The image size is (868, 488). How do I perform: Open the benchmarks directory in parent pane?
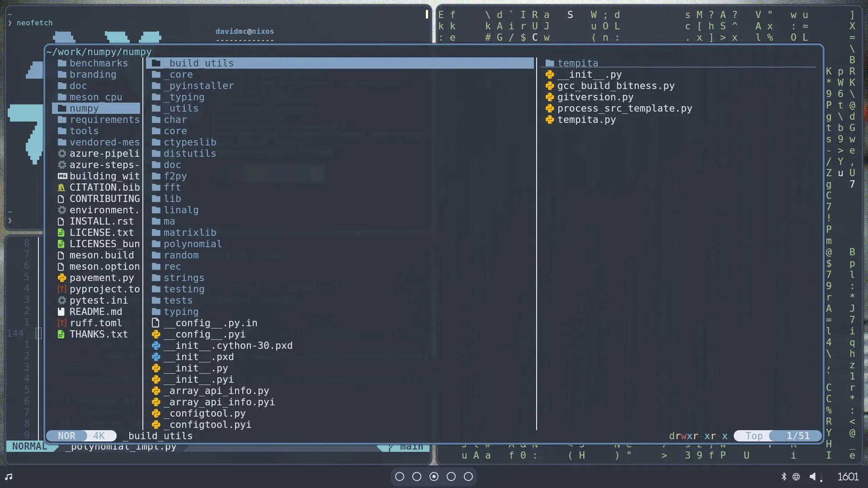[x=98, y=63]
